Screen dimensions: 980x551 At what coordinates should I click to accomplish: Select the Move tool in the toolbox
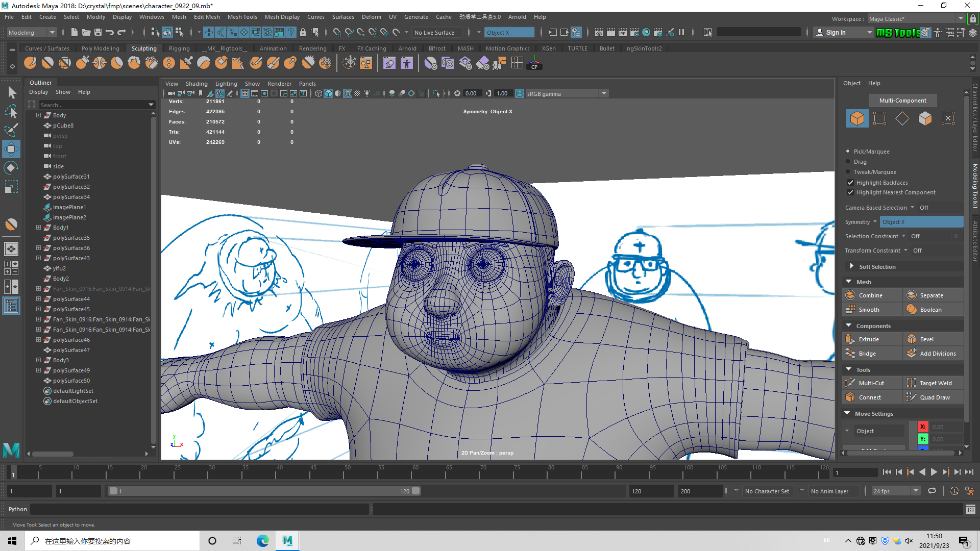(11, 149)
